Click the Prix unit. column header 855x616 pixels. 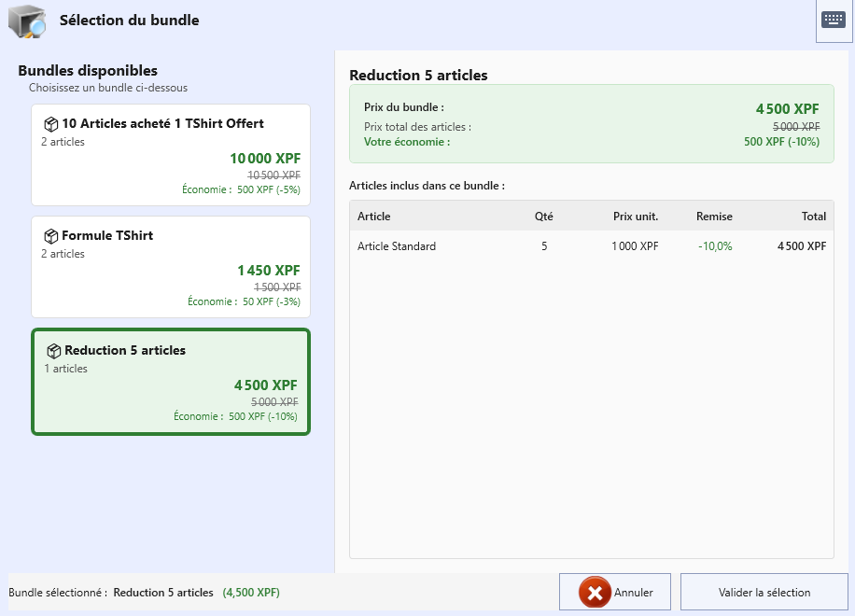(635, 217)
